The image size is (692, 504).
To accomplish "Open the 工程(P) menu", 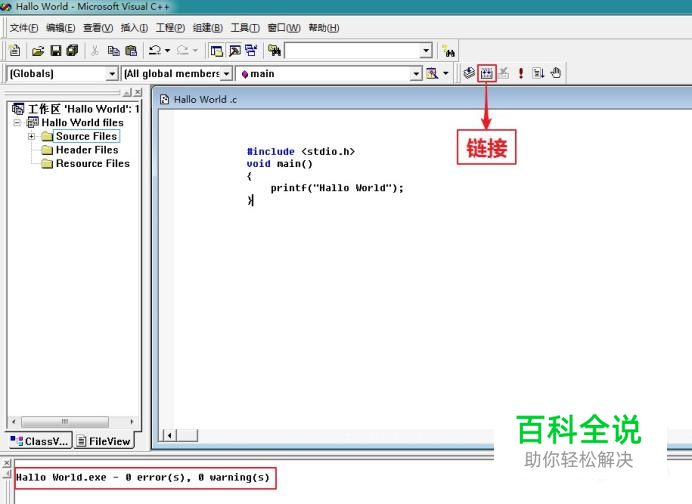I will (170, 28).
